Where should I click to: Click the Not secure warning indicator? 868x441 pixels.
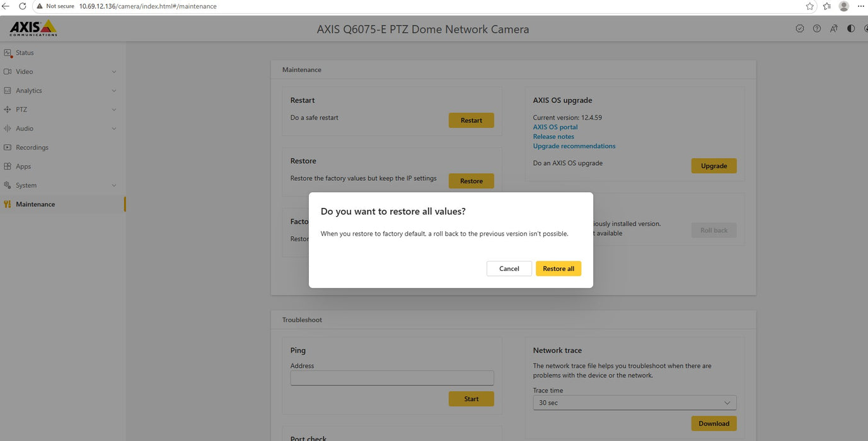[55, 6]
